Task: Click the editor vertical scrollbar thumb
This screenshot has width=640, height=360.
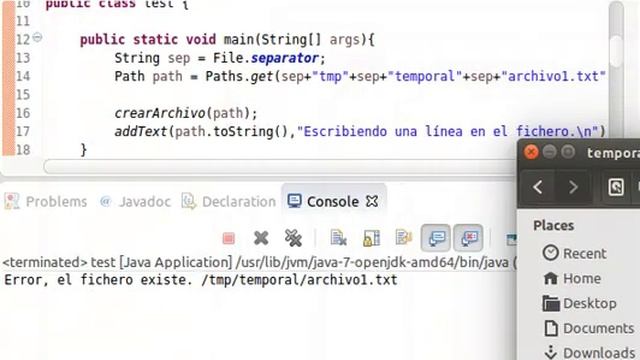Action: click(616, 51)
